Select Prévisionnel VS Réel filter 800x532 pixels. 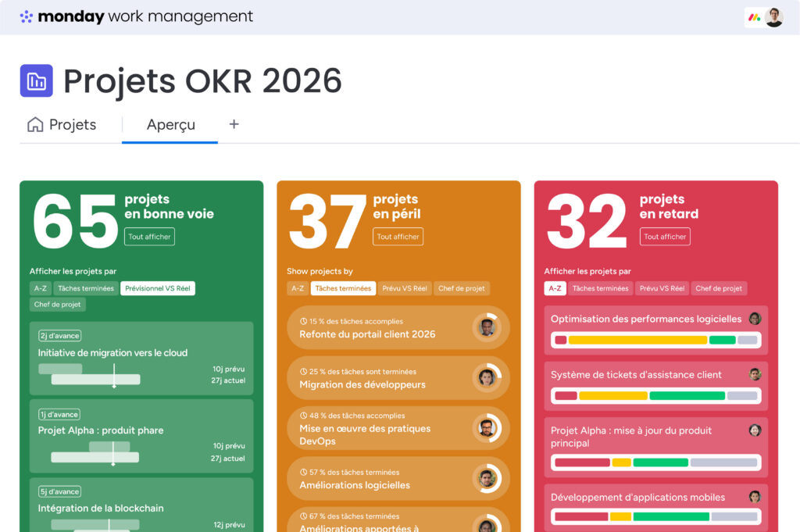[x=158, y=288]
